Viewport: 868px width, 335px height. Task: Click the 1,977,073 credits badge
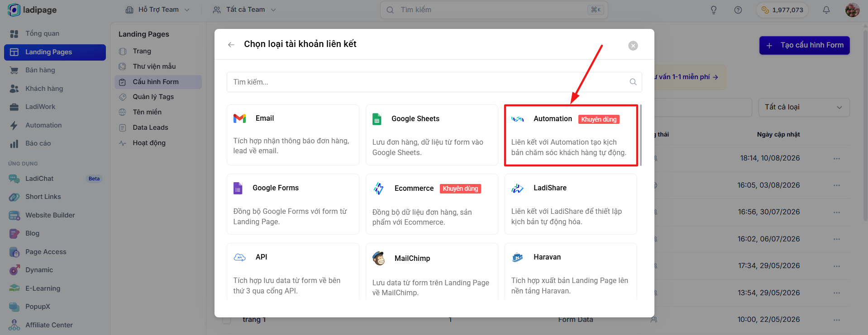pyautogui.click(x=782, y=10)
